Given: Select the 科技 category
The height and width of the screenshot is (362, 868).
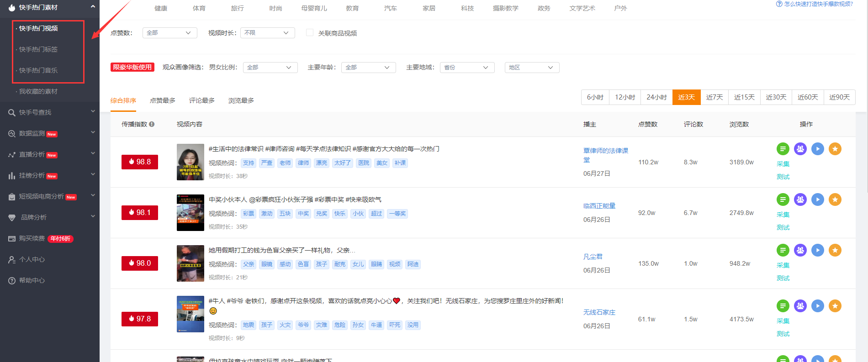Looking at the screenshot, I should coord(467,8).
